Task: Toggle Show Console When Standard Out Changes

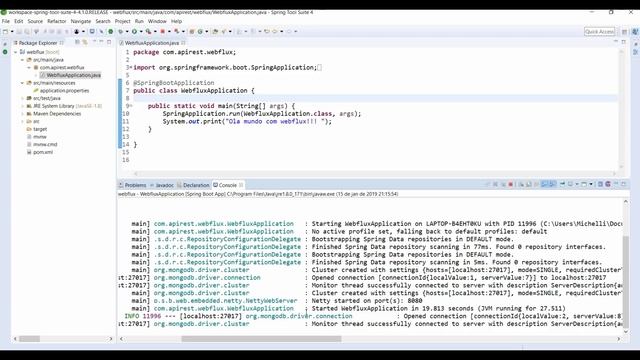Action: tap(544, 184)
